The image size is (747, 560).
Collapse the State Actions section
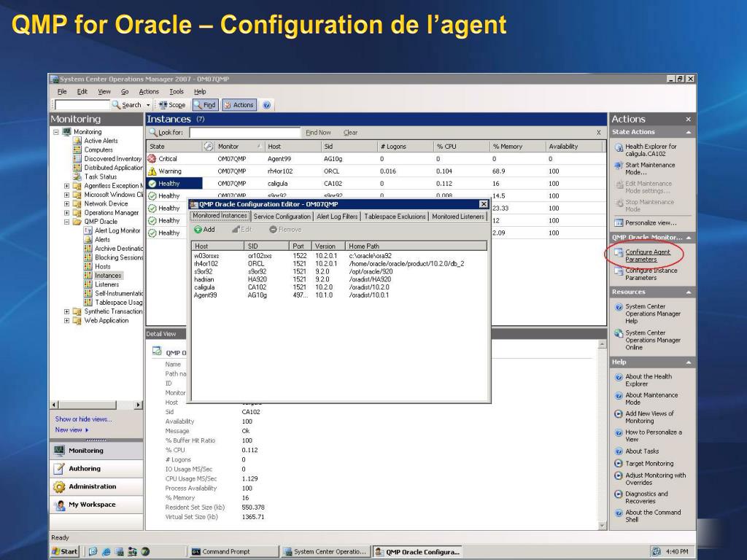pyautogui.click(x=689, y=133)
